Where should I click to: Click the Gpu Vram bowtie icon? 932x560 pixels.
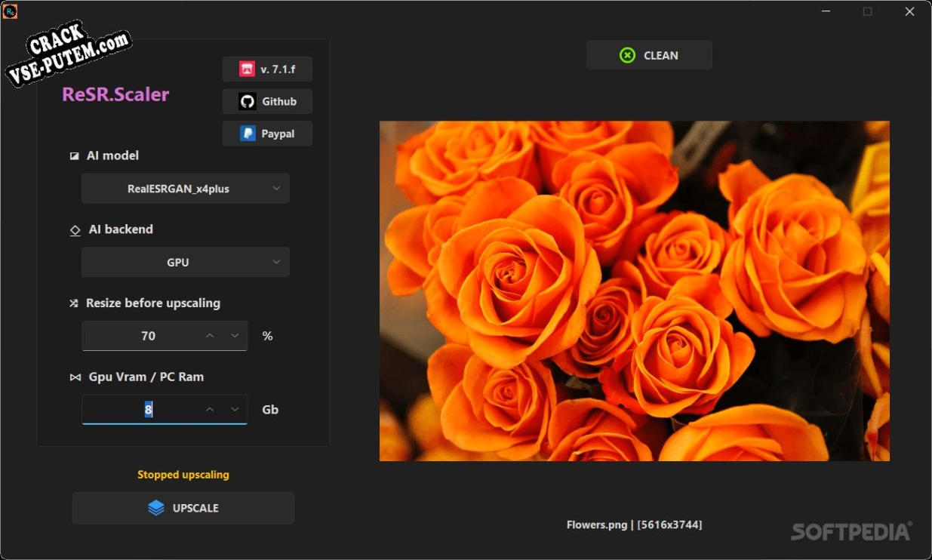click(75, 377)
